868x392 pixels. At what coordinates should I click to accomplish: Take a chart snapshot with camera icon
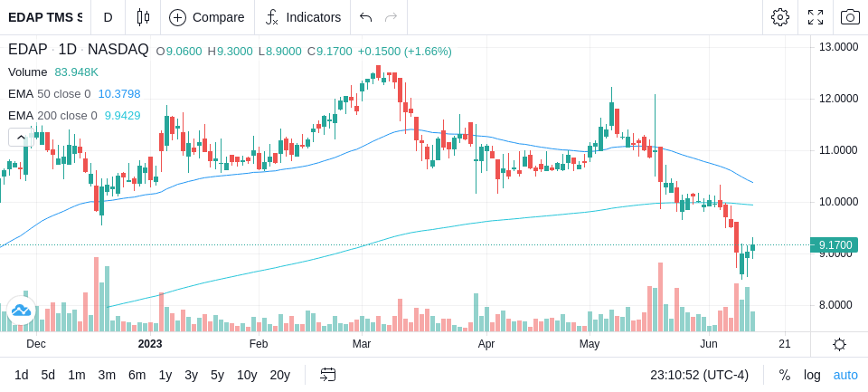[850, 17]
